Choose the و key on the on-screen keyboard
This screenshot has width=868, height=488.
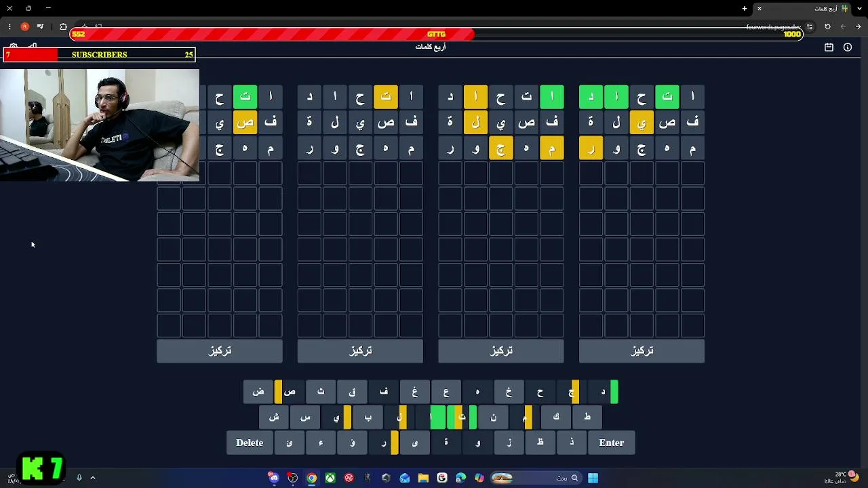coord(477,443)
